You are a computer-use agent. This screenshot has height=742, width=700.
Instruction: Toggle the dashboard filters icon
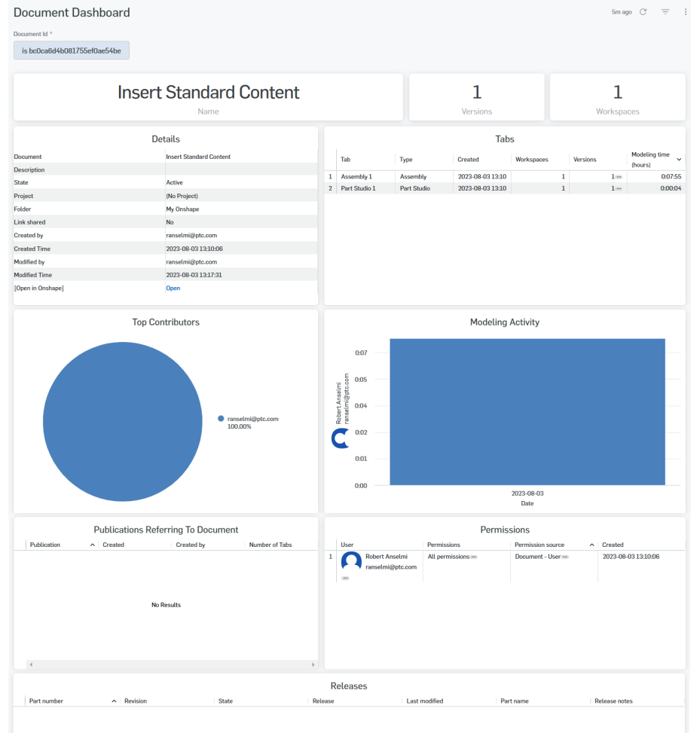pos(665,12)
